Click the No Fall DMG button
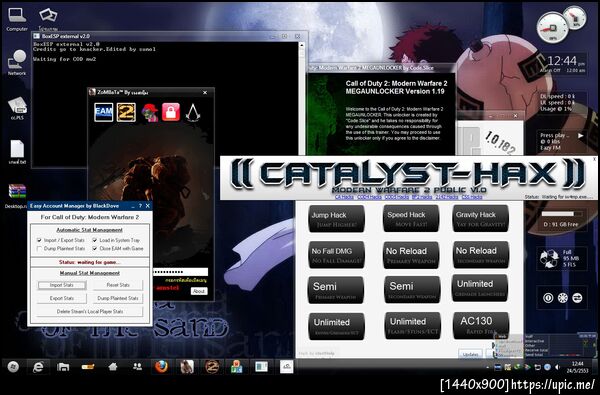The width and height of the screenshot is (600, 395). 336,255
